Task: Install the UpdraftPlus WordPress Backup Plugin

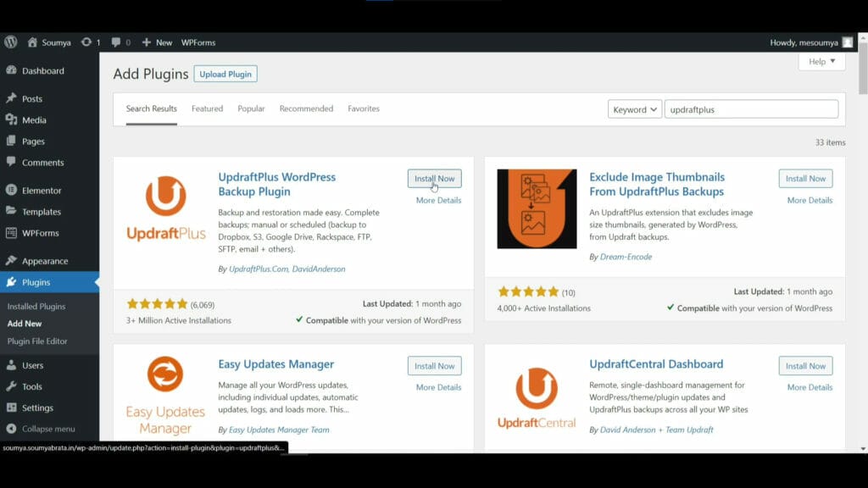Action: tap(435, 178)
